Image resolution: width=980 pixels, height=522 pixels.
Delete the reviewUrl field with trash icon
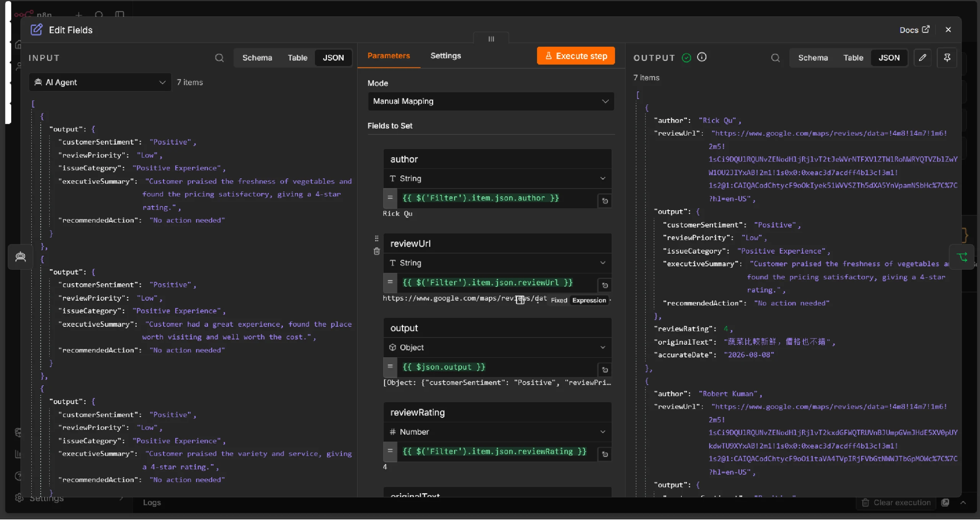click(377, 252)
